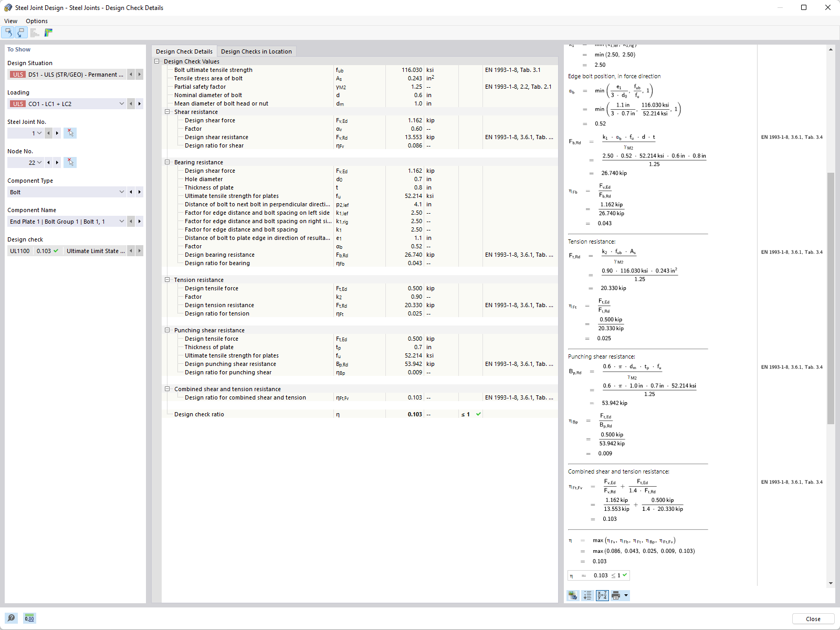Go to previous Node No. arrow
The height and width of the screenshot is (630, 840).
pos(48,163)
